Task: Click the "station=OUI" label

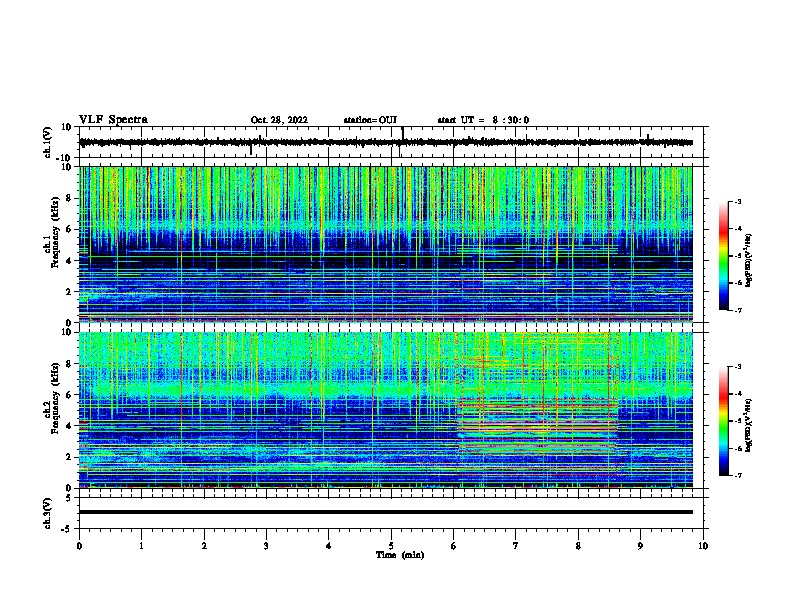Action: [x=370, y=120]
